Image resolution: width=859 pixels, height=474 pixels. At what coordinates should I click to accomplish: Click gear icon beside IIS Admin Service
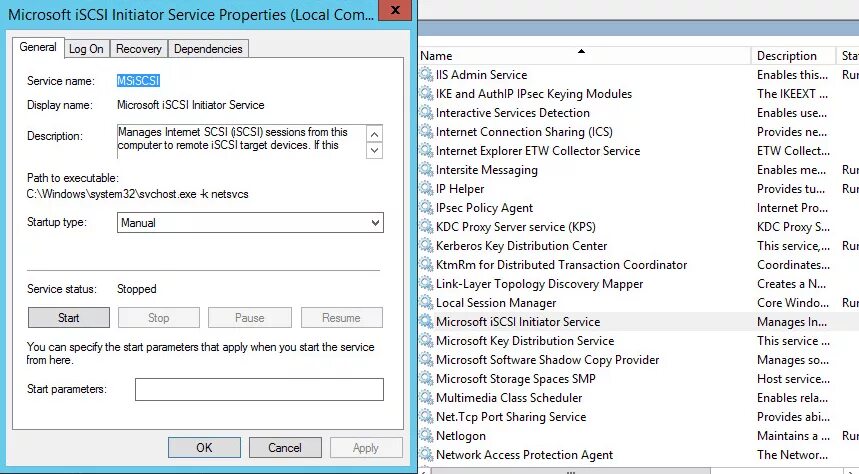pyautogui.click(x=426, y=74)
